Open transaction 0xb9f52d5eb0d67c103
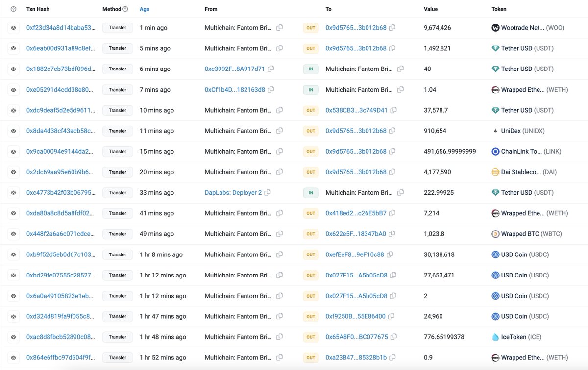The height and width of the screenshot is (370, 588). [61, 254]
